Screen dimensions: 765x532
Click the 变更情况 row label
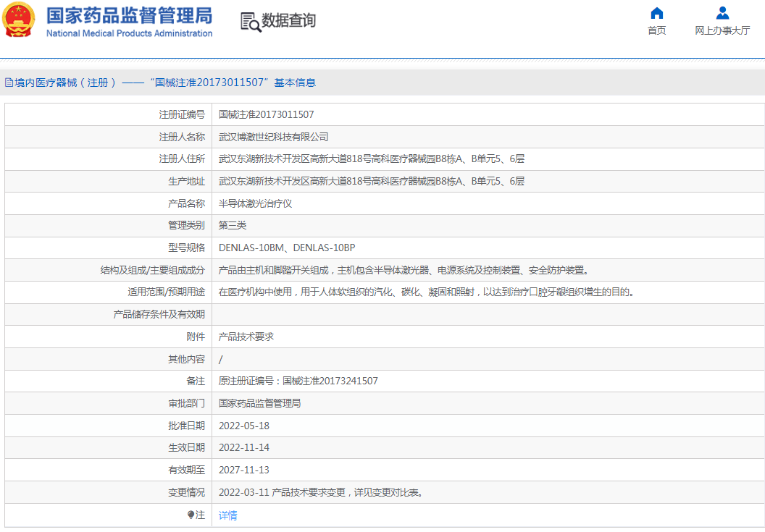pyautogui.click(x=186, y=492)
